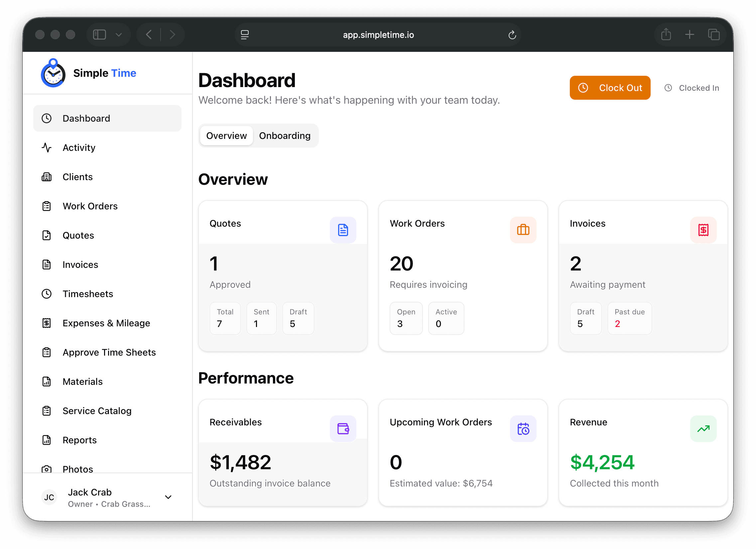The height and width of the screenshot is (549, 756).
Task: Click the Service Catalog clipboard icon
Action: pyautogui.click(x=47, y=411)
